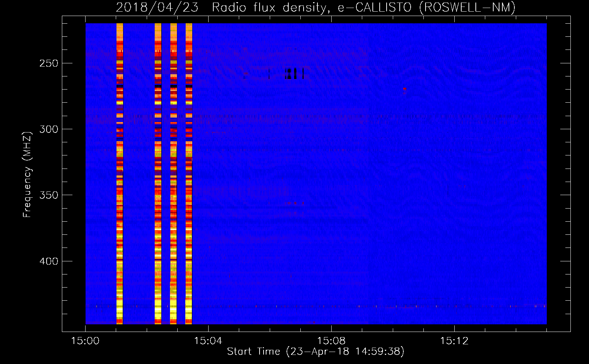
Task: Click the plot title 'Radio flux density, e-CALLISTO (ROSWELL-NM)'
Action: click(x=364, y=7)
